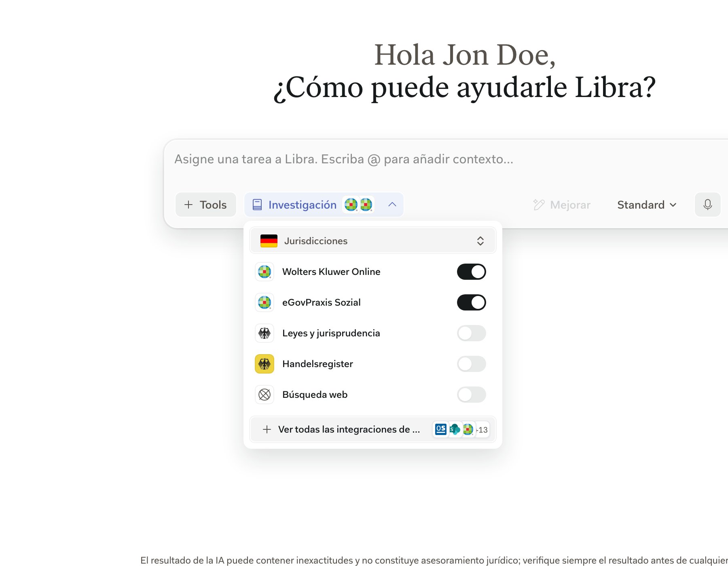Select the Leyes y jurisprudencia label text
Screen dimensions: 728x566
(x=331, y=333)
